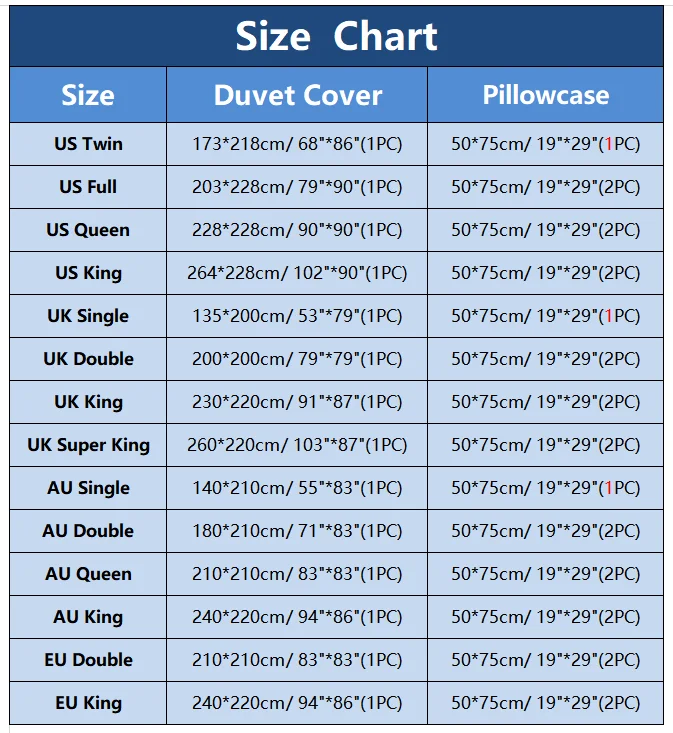Select the AU Queen size label
Image resolution: width=673 pixels, height=733 pixels.
tap(88, 574)
